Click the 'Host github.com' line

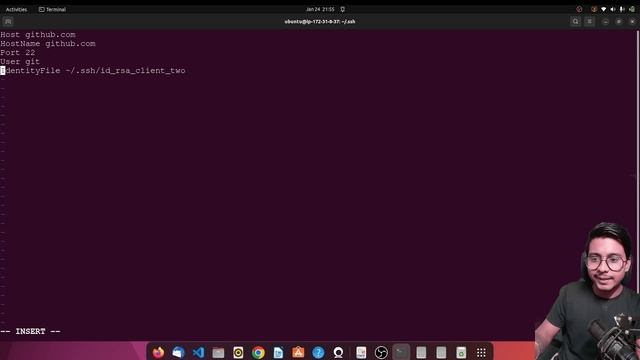[x=38, y=35]
